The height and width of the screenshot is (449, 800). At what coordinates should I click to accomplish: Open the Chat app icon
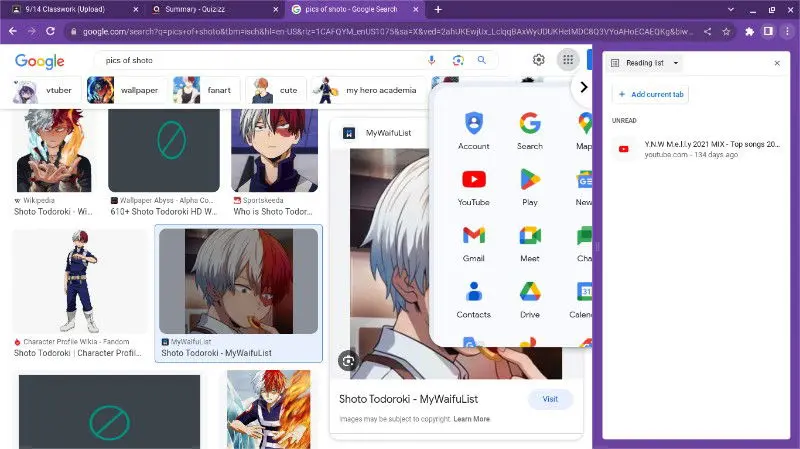coord(584,243)
